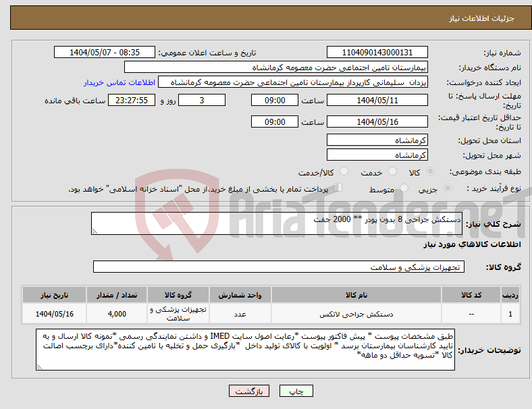Click the بازگشت (back) button
This screenshot has height=409, width=532.
[x=249, y=391]
